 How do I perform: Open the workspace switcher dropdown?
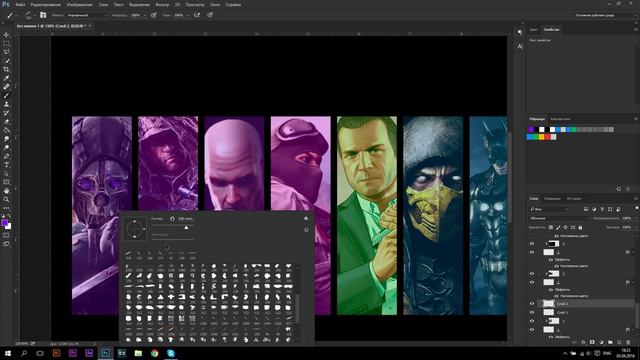pos(605,15)
